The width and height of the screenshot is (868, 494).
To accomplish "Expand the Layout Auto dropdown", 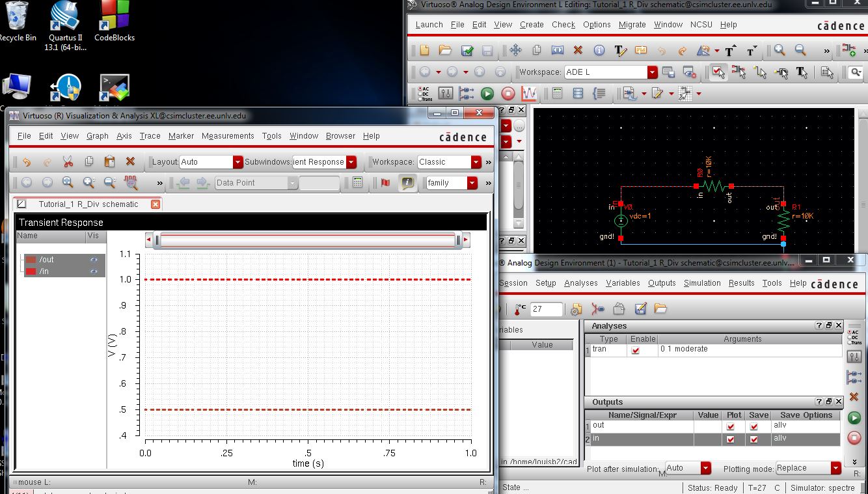I will pyautogui.click(x=237, y=162).
